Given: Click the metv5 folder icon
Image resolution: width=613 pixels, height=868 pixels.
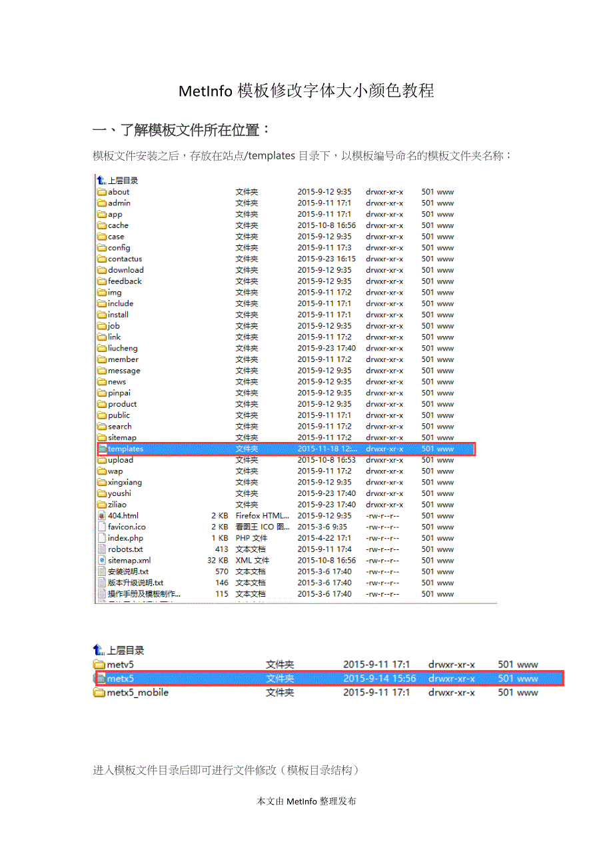Looking at the screenshot, I should tap(99, 665).
